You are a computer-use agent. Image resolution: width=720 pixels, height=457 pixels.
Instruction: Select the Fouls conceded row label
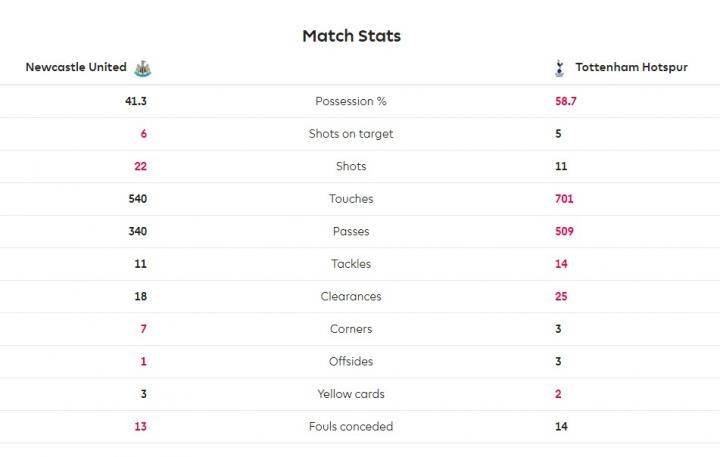pyautogui.click(x=351, y=427)
